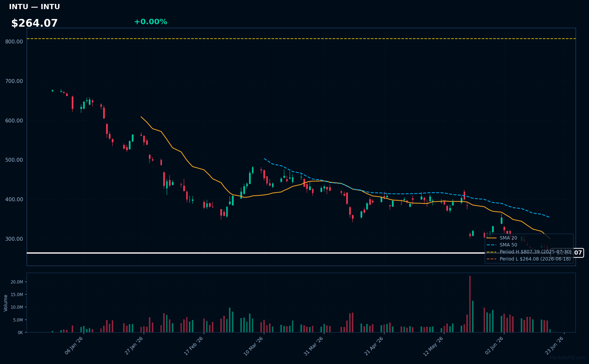Click the 31 Mar '26 date label

(314, 346)
